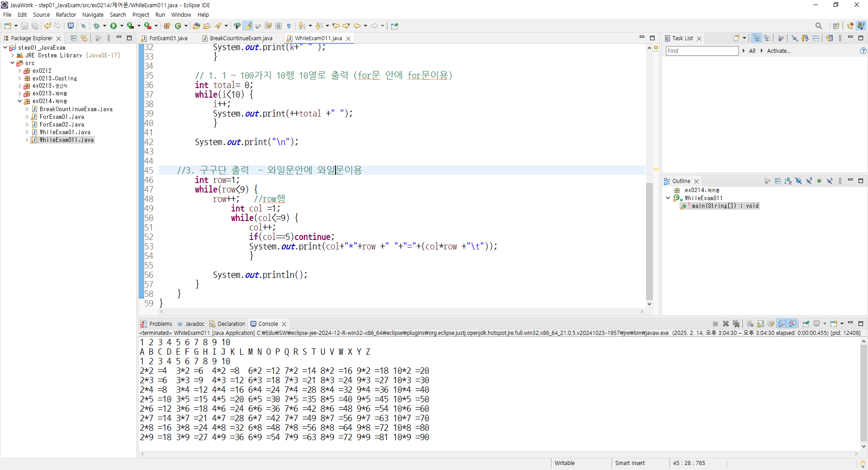Viewport: 868px width, 470px height.
Task: Toggle Hide Static Members in Outline
Action: (x=809, y=181)
